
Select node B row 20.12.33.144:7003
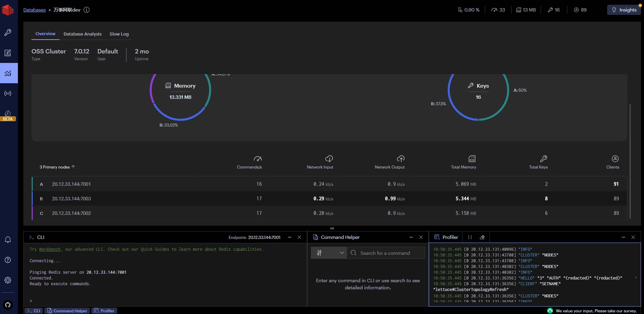tap(329, 199)
